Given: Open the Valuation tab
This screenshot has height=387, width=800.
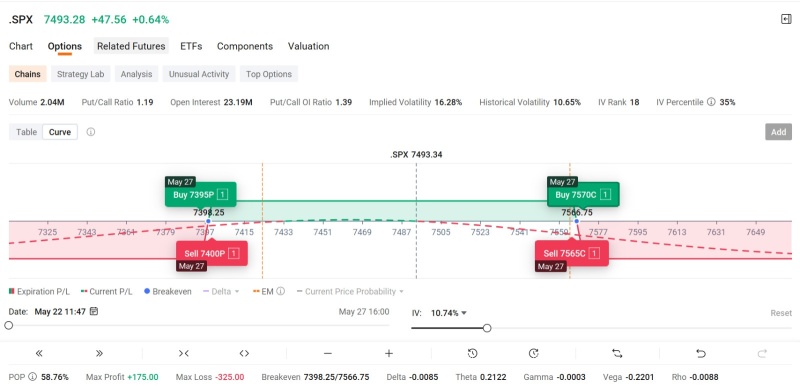Looking at the screenshot, I should (309, 46).
